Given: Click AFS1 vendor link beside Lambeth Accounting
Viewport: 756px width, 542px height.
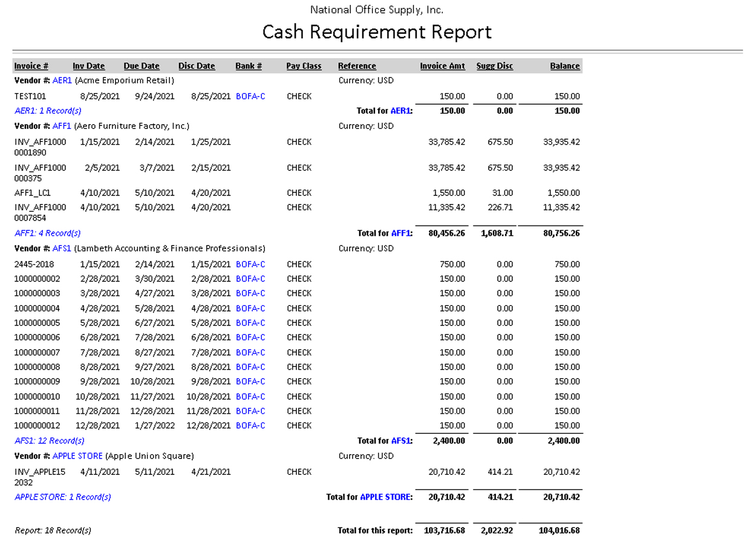Looking at the screenshot, I should coord(62,249).
